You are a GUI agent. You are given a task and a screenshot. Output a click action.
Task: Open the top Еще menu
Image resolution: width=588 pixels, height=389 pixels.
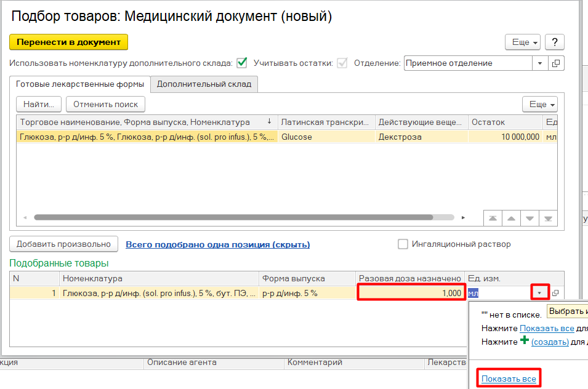(522, 42)
